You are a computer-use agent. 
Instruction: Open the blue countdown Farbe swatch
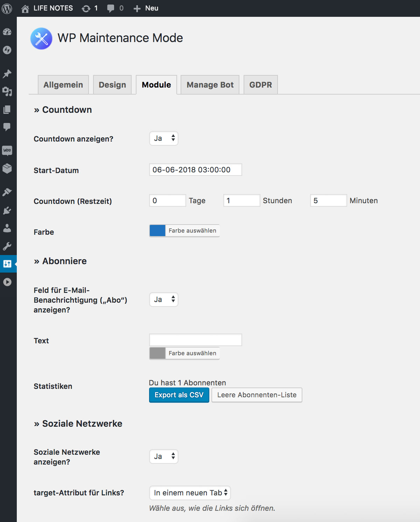click(x=157, y=231)
